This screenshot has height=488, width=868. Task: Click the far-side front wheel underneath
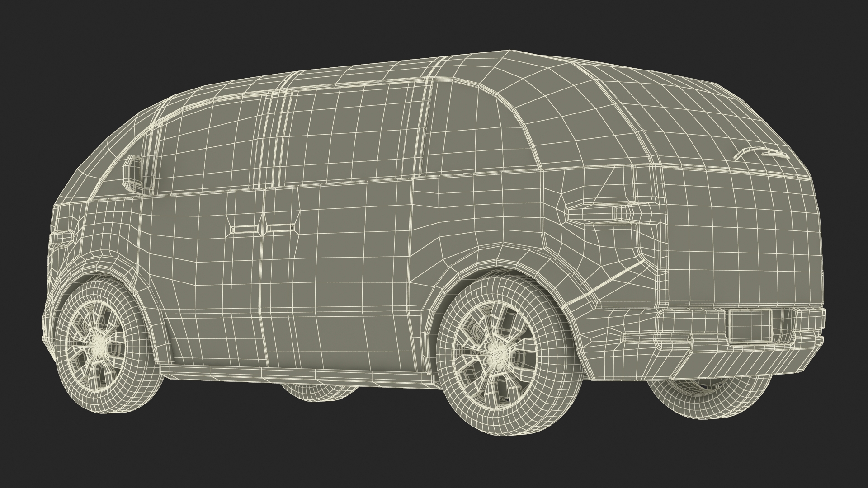[x=316, y=392]
